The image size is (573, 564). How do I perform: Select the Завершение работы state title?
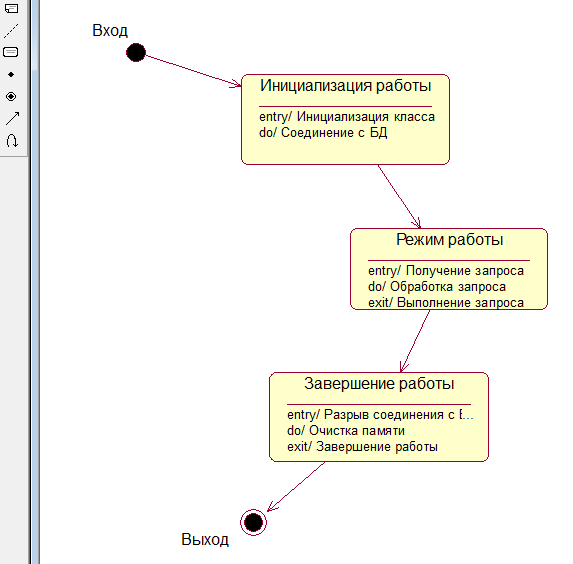379,384
